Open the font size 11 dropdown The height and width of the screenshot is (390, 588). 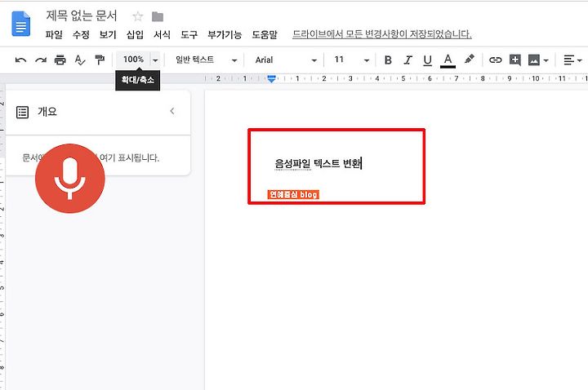(x=351, y=60)
